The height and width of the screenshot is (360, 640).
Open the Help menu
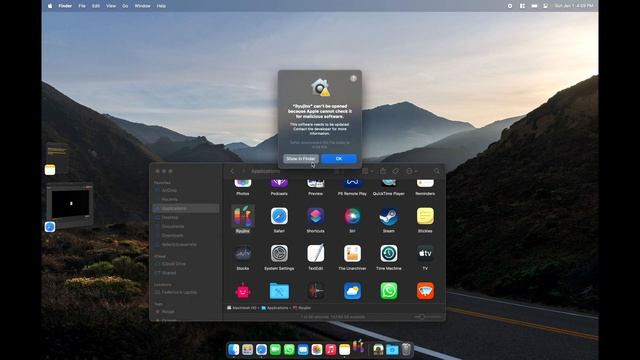161,6
